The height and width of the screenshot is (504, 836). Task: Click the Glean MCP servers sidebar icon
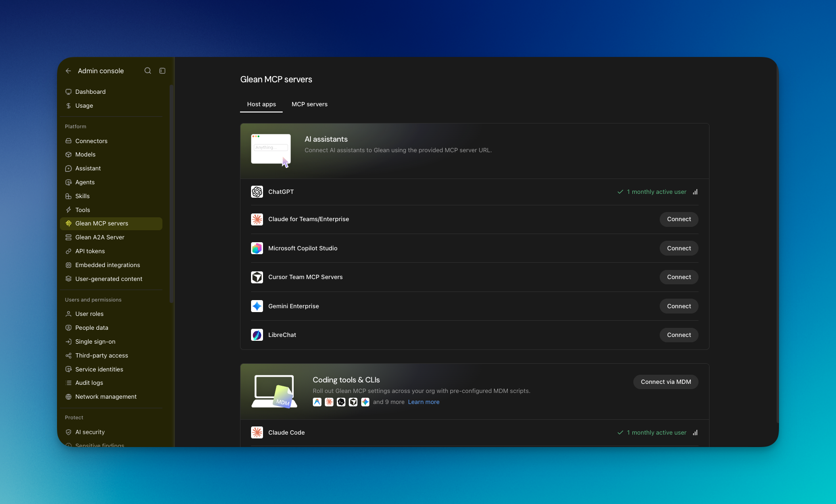(69, 224)
